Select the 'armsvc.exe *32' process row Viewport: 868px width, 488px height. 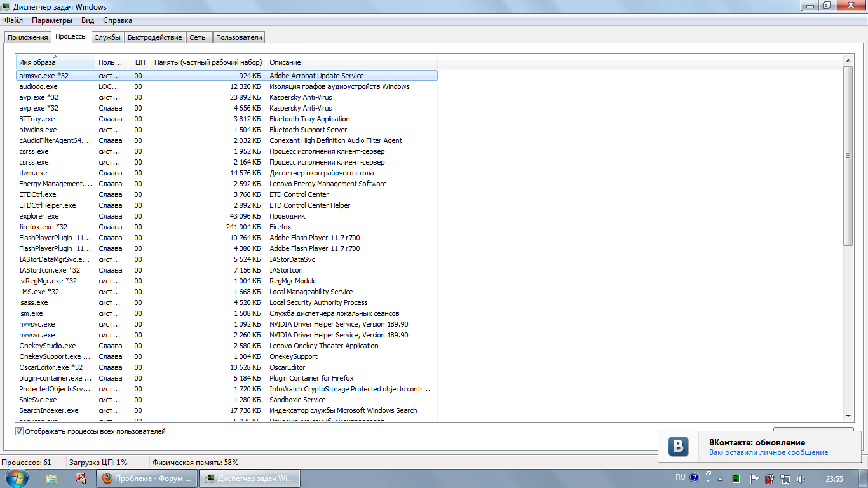tap(226, 76)
